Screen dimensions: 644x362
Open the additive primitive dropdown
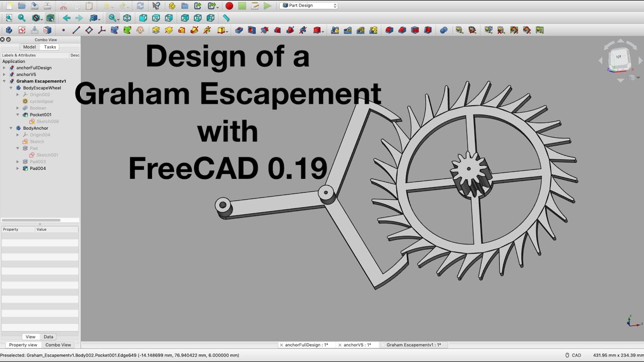click(223, 30)
